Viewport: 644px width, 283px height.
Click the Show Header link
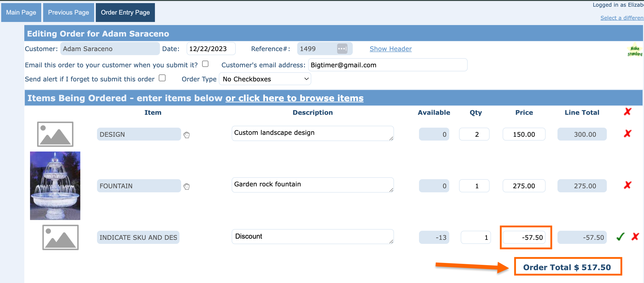pyautogui.click(x=390, y=49)
